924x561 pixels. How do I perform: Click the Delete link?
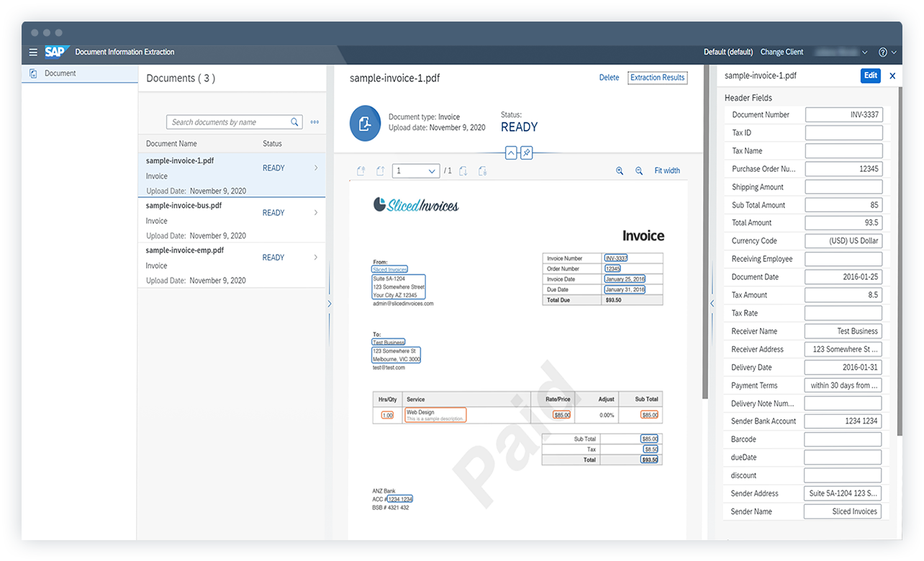click(609, 78)
